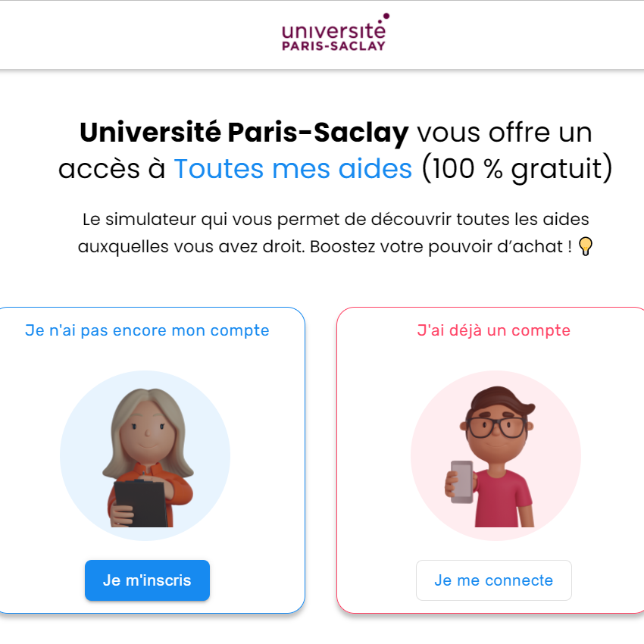Click the red-bordered login card

coord(490,460)
